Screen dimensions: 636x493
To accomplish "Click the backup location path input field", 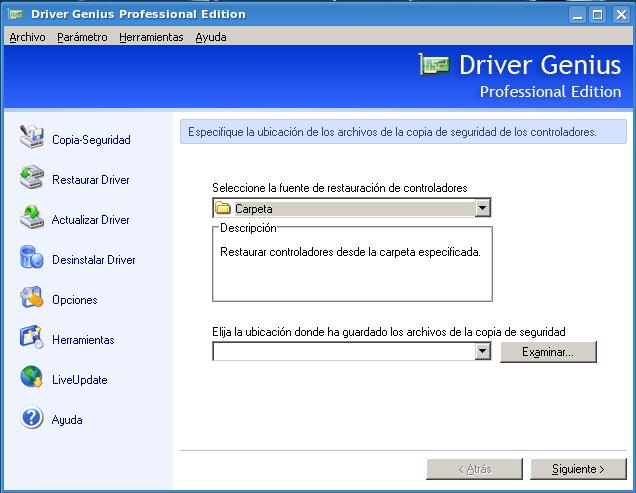I will click(344, 351).
